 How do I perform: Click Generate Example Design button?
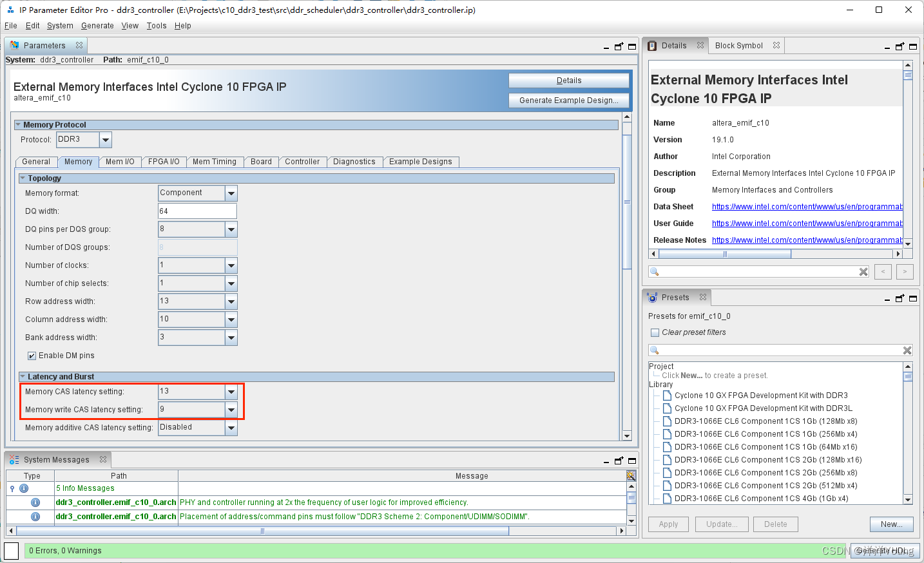[569, 100]
